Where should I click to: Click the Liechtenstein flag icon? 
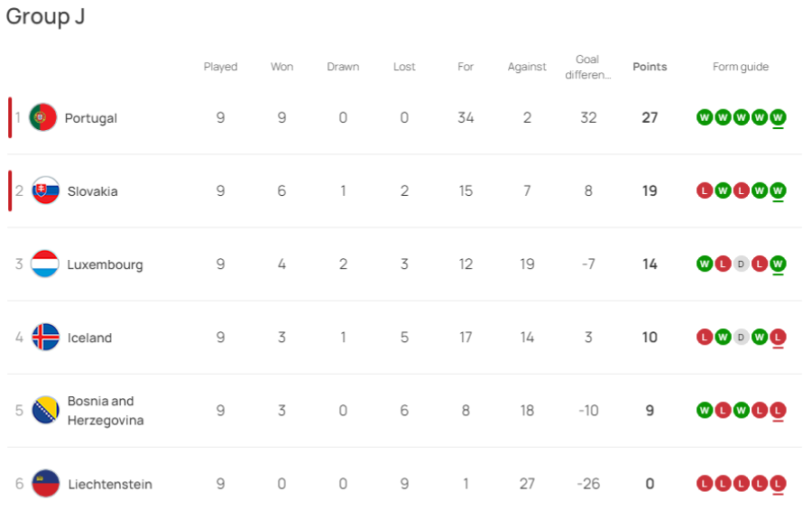click(x=46, y=484)
